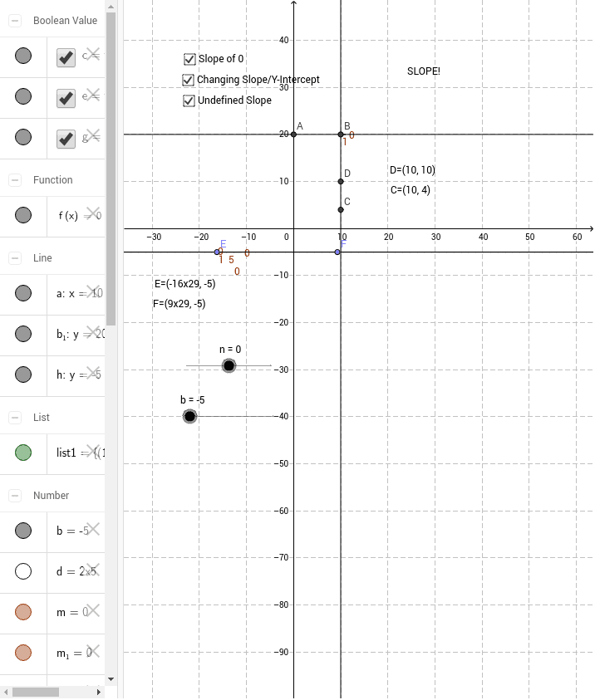595x700 pixels.
Task: Uncheck the 'Undefined Slope' checkbox
Action: pos(189,101)
